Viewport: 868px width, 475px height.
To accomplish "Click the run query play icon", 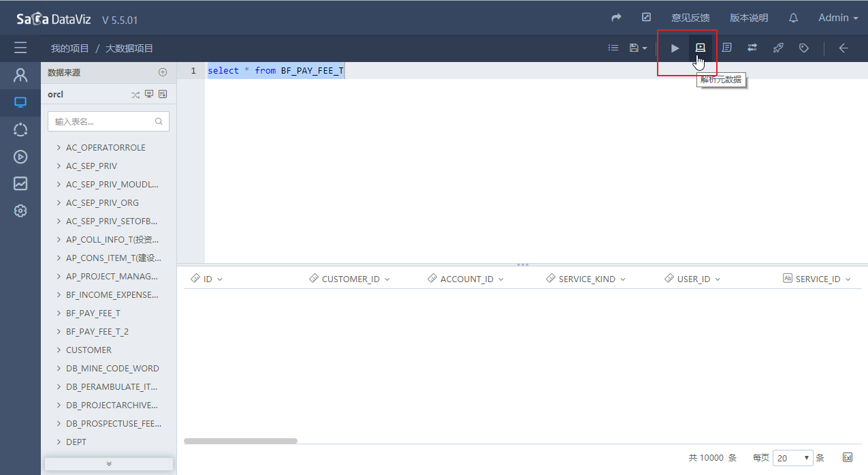I will (675, 48).
